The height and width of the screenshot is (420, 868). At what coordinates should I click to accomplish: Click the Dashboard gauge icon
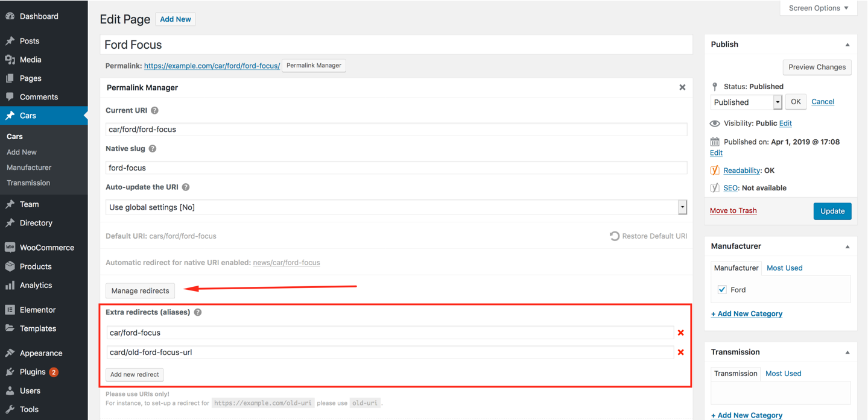click(10, 16)
